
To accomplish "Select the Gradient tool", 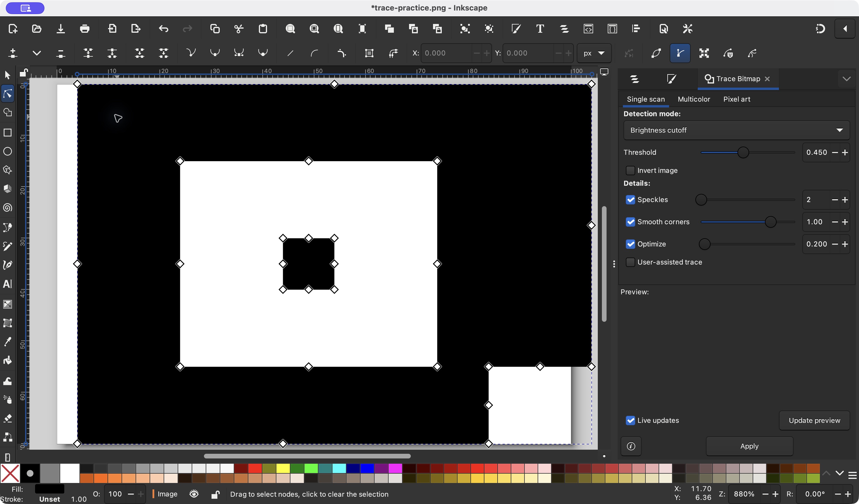I will [x=8, y=304].
